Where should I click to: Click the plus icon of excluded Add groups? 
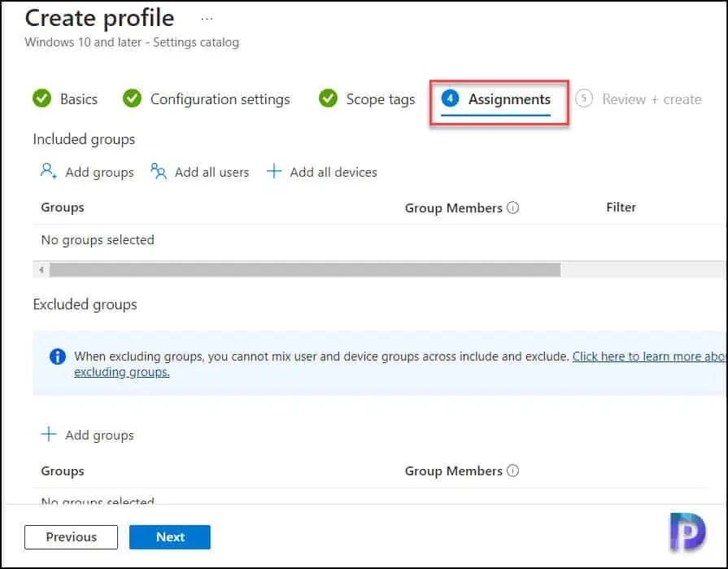coord(49,435)
